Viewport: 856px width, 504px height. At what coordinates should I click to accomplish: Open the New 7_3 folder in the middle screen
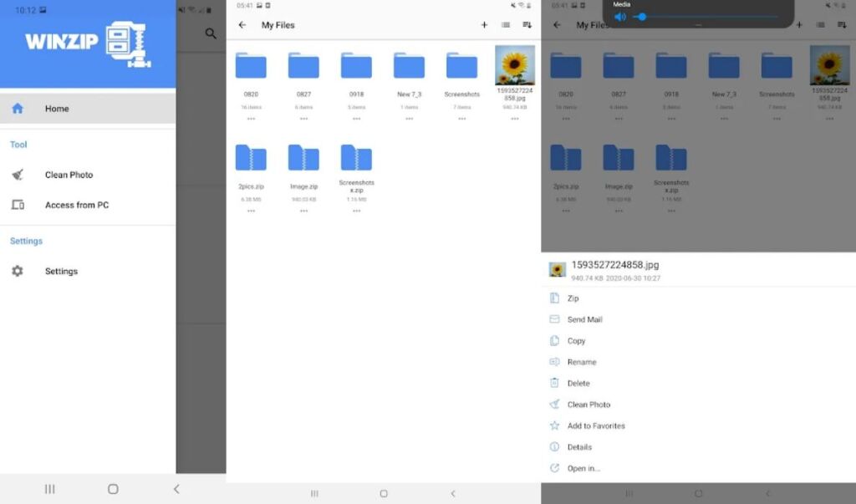(409, 66)
